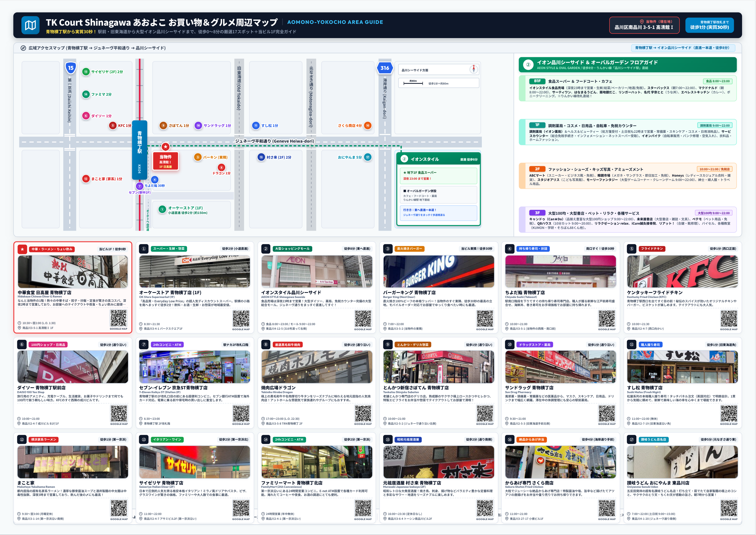Open the 村さ来 storefront photo
This screenshot has width=756, height=535.
coord(439,462)
